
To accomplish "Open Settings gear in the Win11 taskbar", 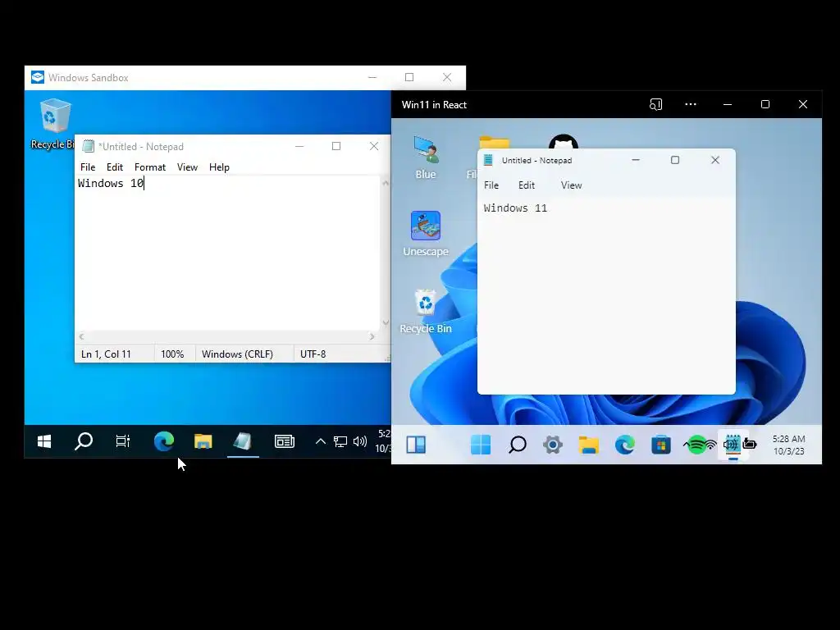I will click(x=553, y=445).
